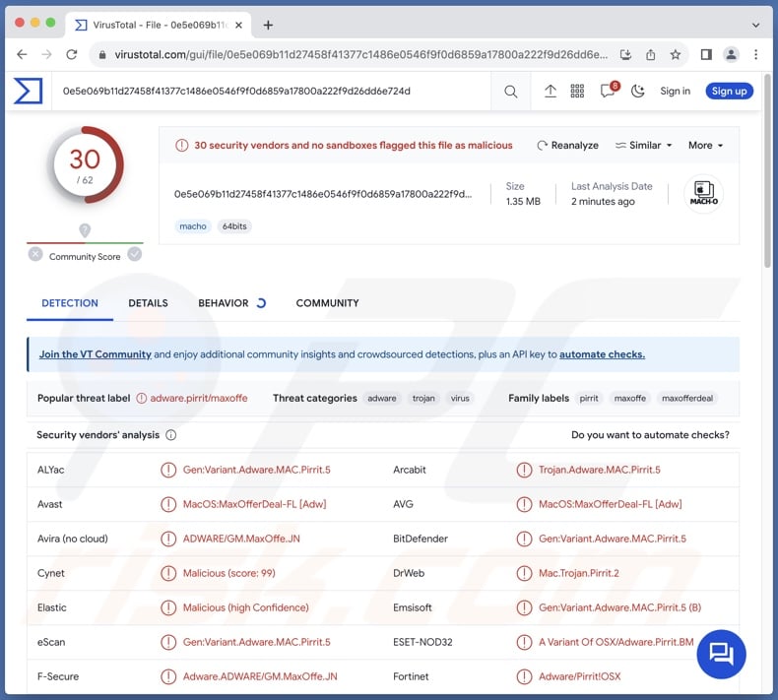
Task: Click ESET-NOD32 detection result text
Action: [616, 642]
